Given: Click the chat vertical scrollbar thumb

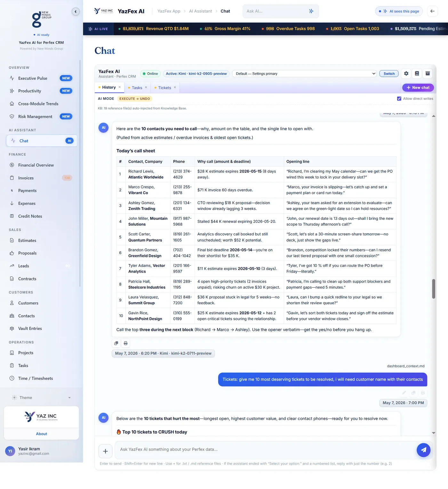Looking at the screenshot, I should pyautogui.click(x=434, y=289).
